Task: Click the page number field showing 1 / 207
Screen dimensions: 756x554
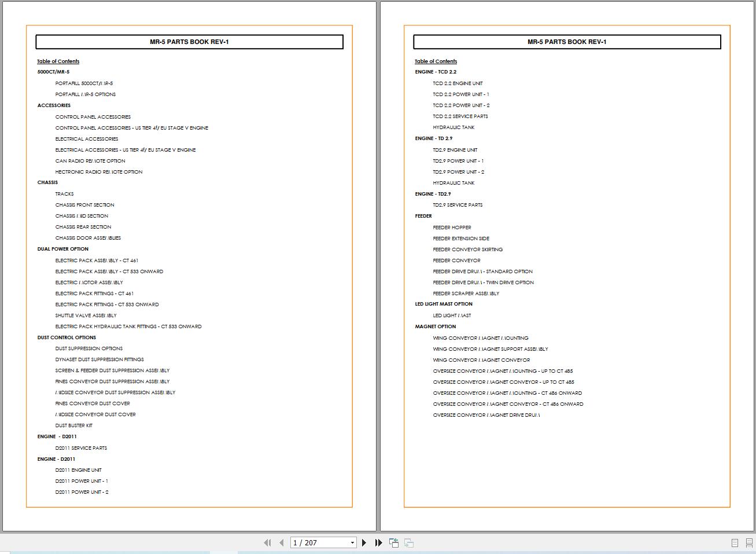Action: pos(320,542)
